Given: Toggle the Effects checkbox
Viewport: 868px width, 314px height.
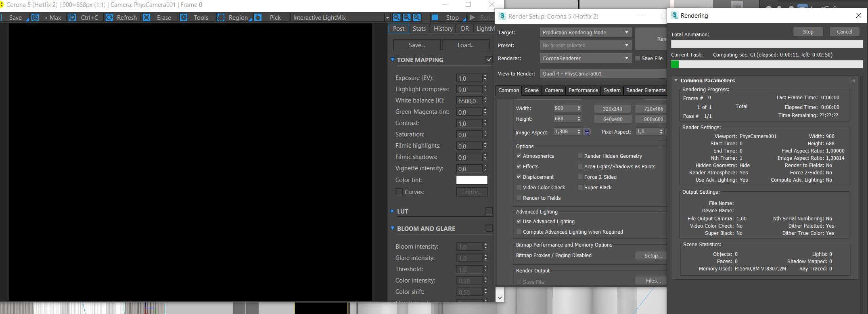Looking at the screenshot, I should click(x=519, y=166).
